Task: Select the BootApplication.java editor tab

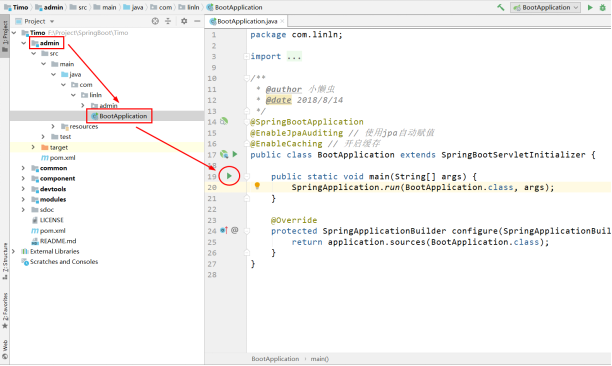Action: [247, 21]
